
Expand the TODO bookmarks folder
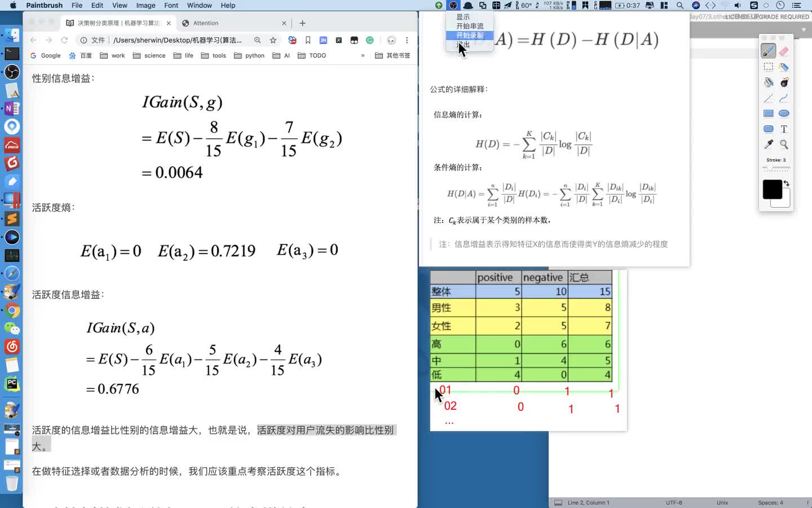click(x=311, y=55)
